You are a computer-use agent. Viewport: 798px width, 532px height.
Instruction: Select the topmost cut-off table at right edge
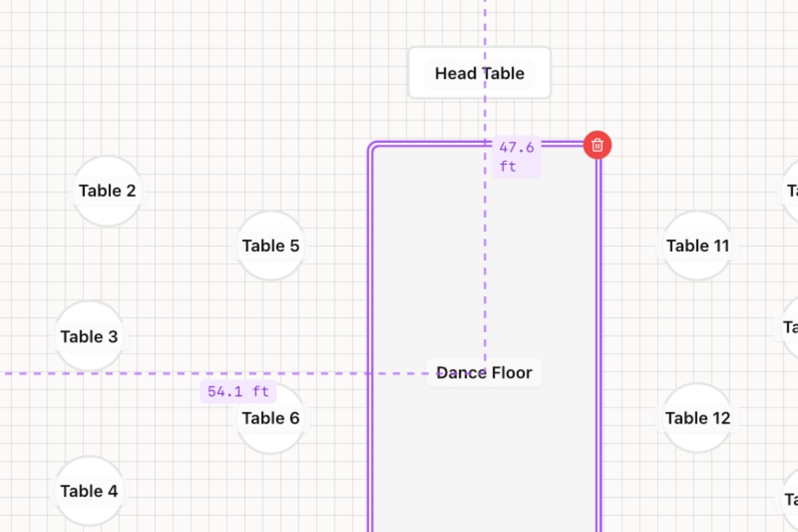pyautogui.click(x=792, y=190)
